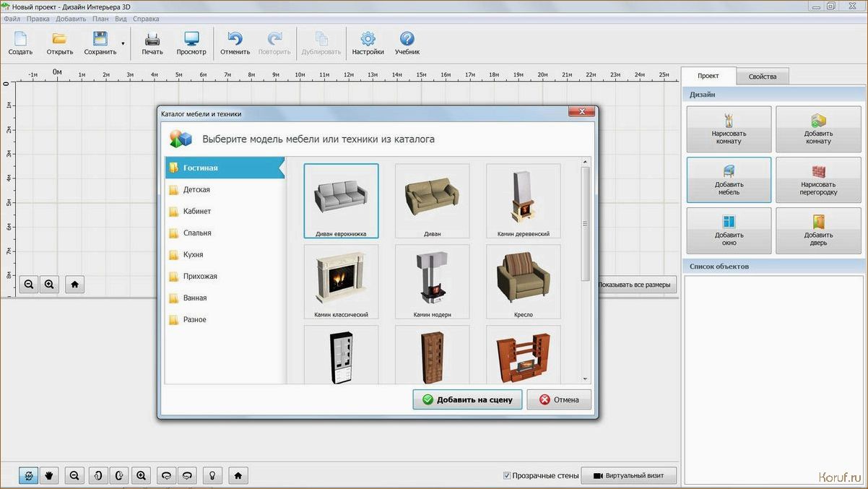Select the Камин классический thumbnail
868x489 pixels.
[341, 282]
